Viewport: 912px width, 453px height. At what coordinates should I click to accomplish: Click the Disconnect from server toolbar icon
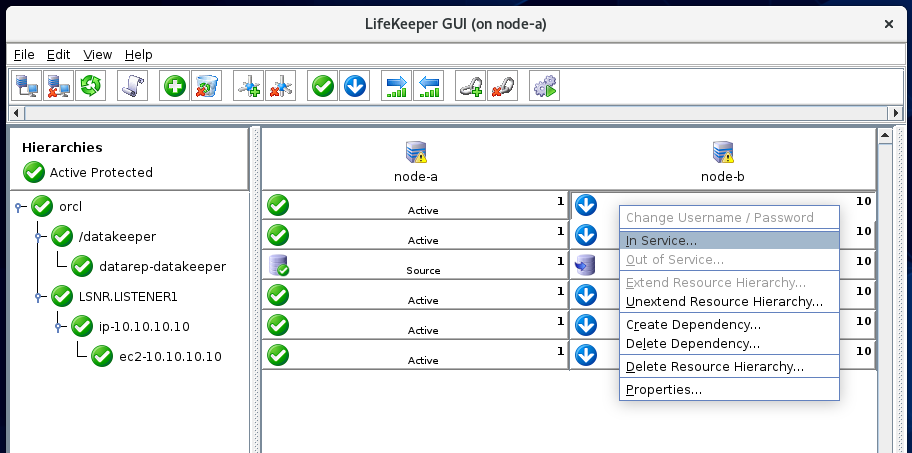pos(58,85)
